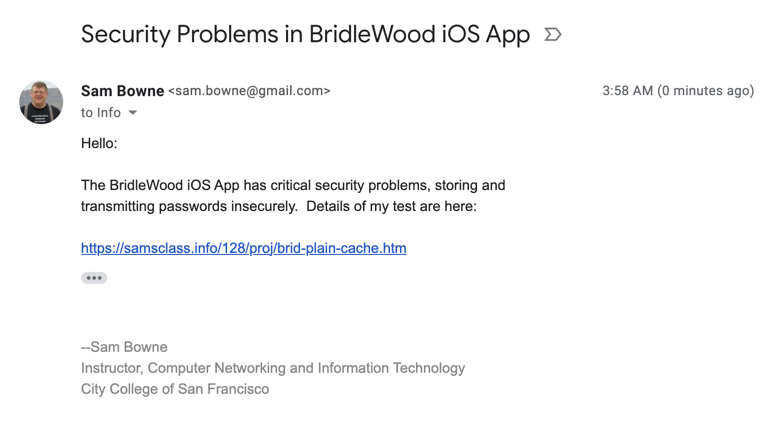The height and width of the screenshot is (424, 767).
Task: Click the "--Sam Bowne" signature line
Action: click(x=124, y=347)
